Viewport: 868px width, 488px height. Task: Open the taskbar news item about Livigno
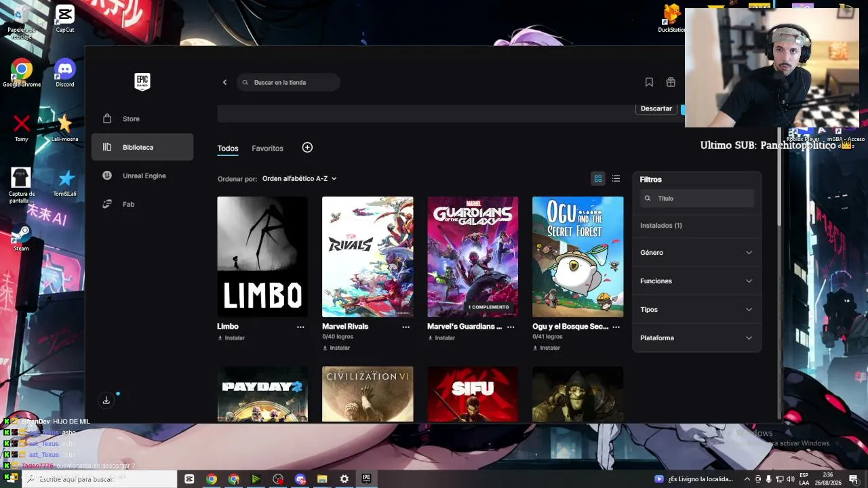tap(694, 479)
